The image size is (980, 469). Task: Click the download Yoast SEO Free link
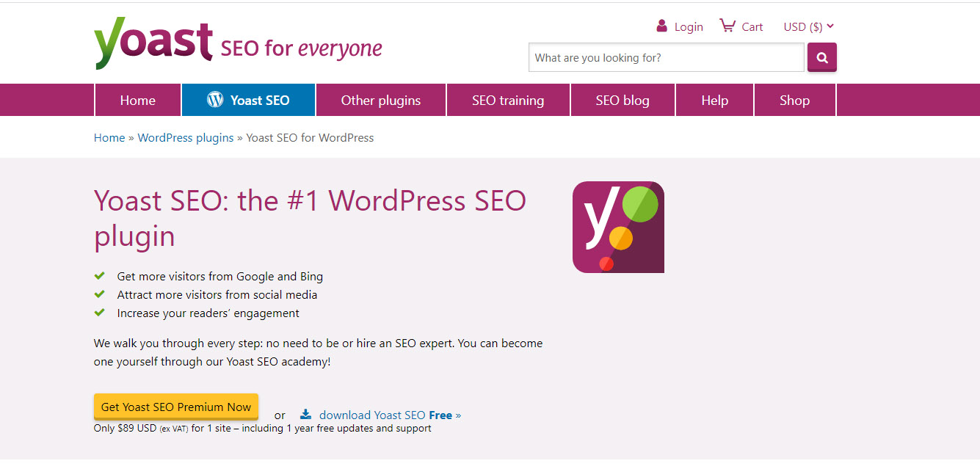coord(390,415)
